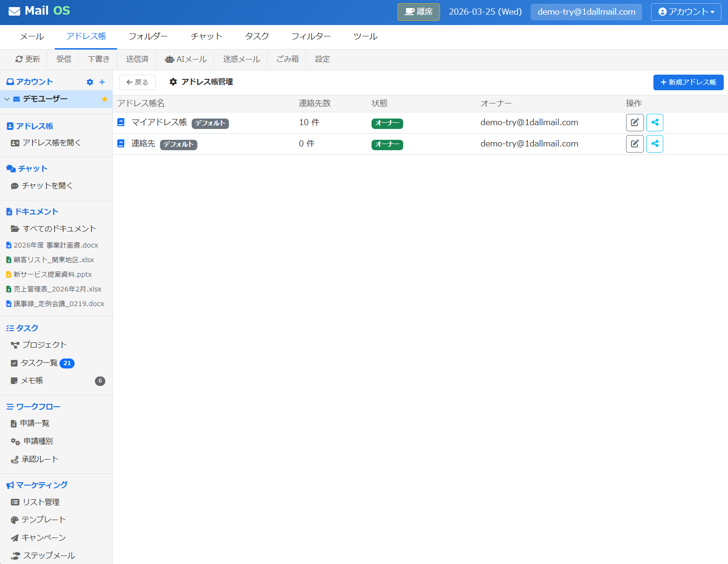Image resolution: width=728 pixels, height=564 pixels.
Task: Toggle the star on デモユーザー
Action: pyautogui.click(x=104, y=99)
